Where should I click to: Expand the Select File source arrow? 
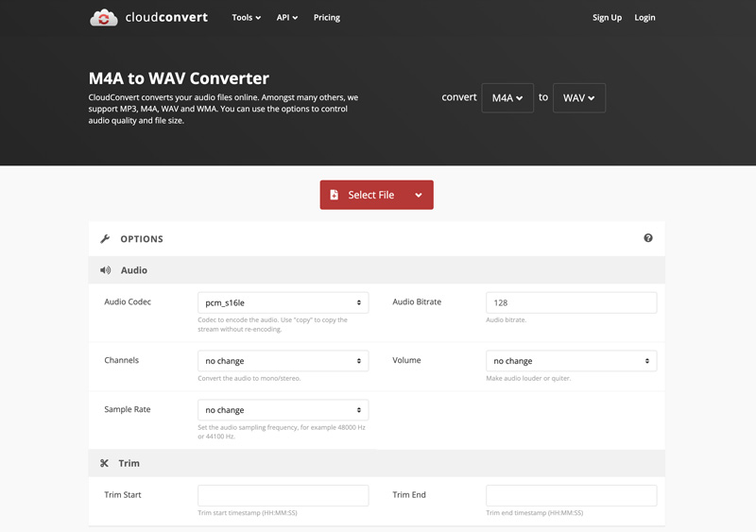[x=419, y=195]
